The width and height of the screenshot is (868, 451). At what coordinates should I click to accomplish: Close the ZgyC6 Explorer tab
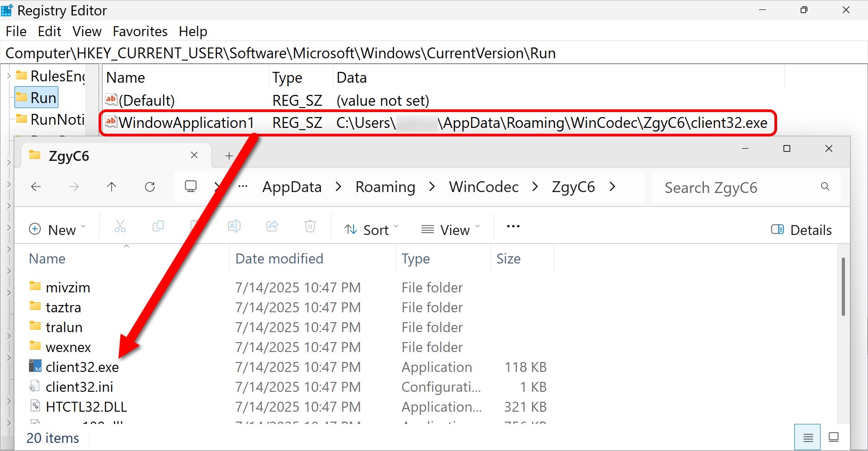pyautogui.click(x=194, y=155)
